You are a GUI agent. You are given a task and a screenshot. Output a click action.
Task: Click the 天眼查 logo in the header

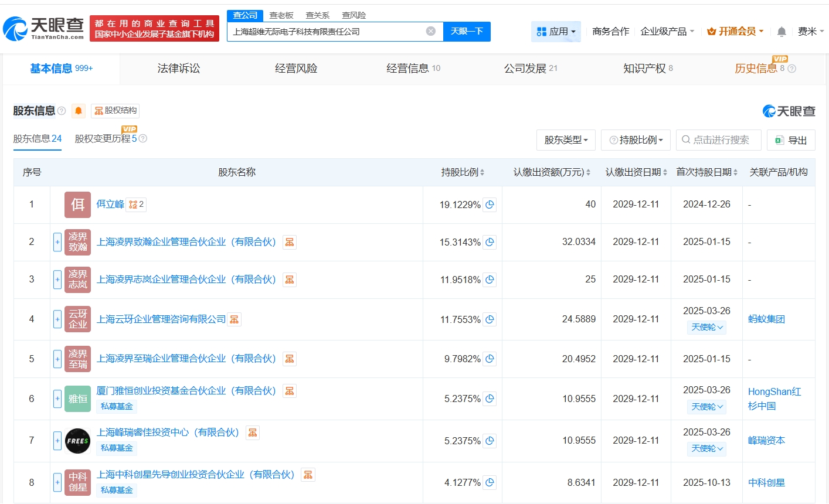[44, 28]
